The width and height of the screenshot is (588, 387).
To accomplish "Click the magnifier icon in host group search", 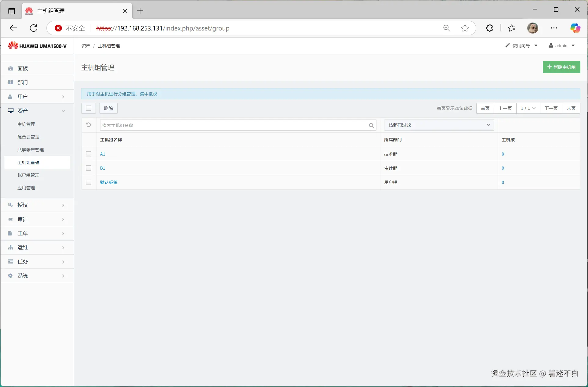I will (371, 125).
